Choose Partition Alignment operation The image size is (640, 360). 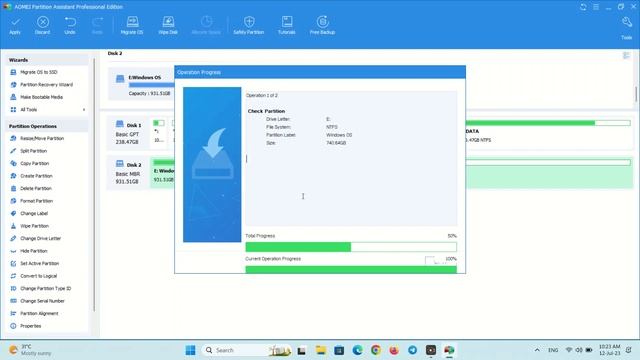[39, 313]
